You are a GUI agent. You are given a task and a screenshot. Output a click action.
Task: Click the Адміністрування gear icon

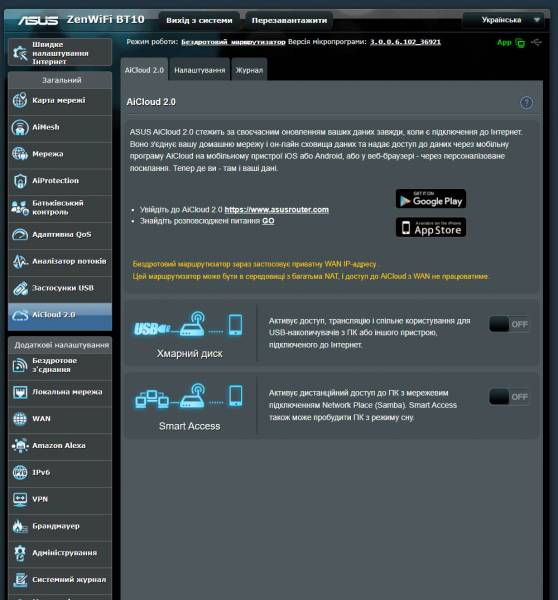(x=20, y=553)
